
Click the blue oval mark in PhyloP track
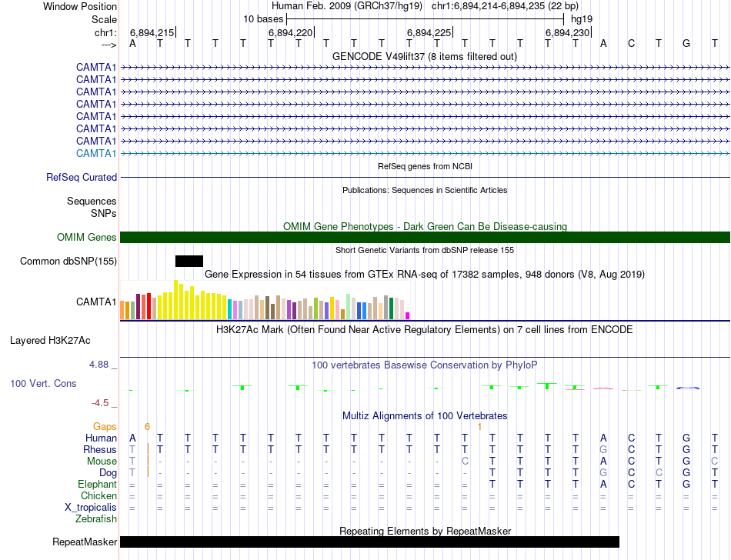(x=688, y=388)
